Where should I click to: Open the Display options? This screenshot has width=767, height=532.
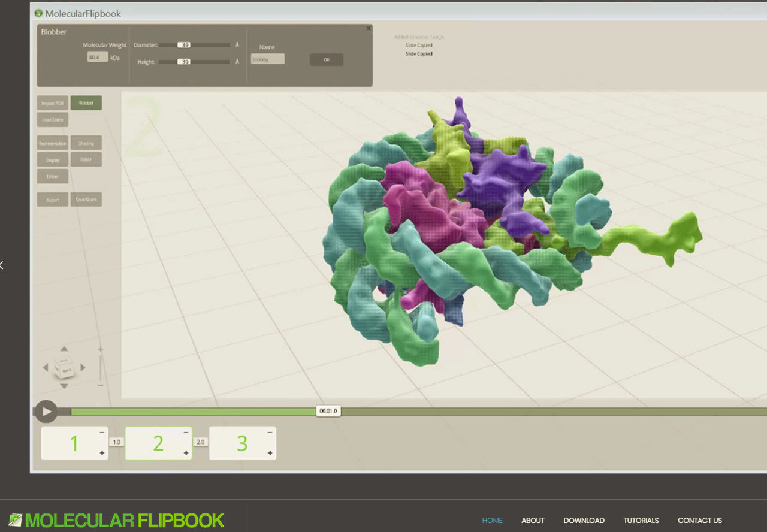[x=53, y=160]
